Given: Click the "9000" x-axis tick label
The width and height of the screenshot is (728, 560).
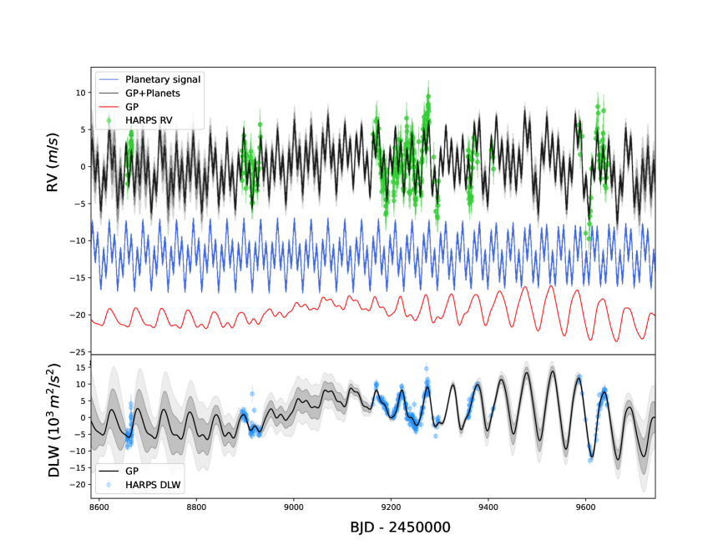Looking at the screenshot, I should coord(293,507).
